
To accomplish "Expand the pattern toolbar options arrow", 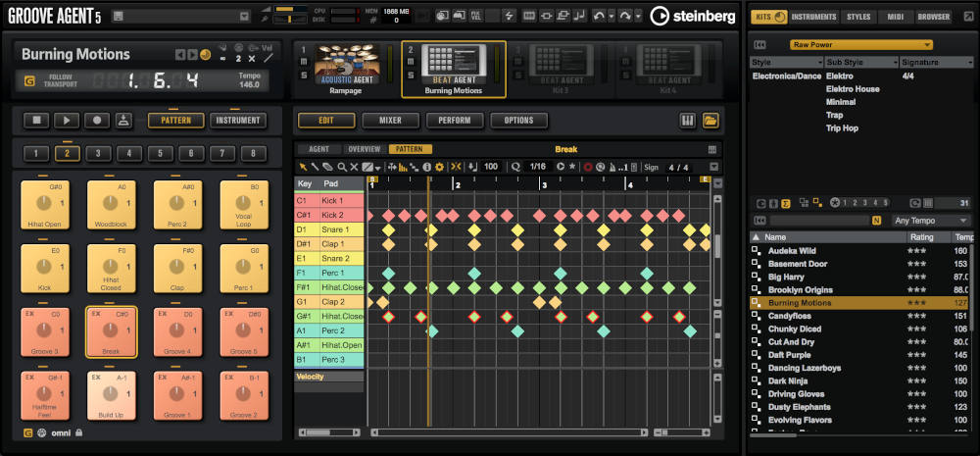I will (713, 167).
